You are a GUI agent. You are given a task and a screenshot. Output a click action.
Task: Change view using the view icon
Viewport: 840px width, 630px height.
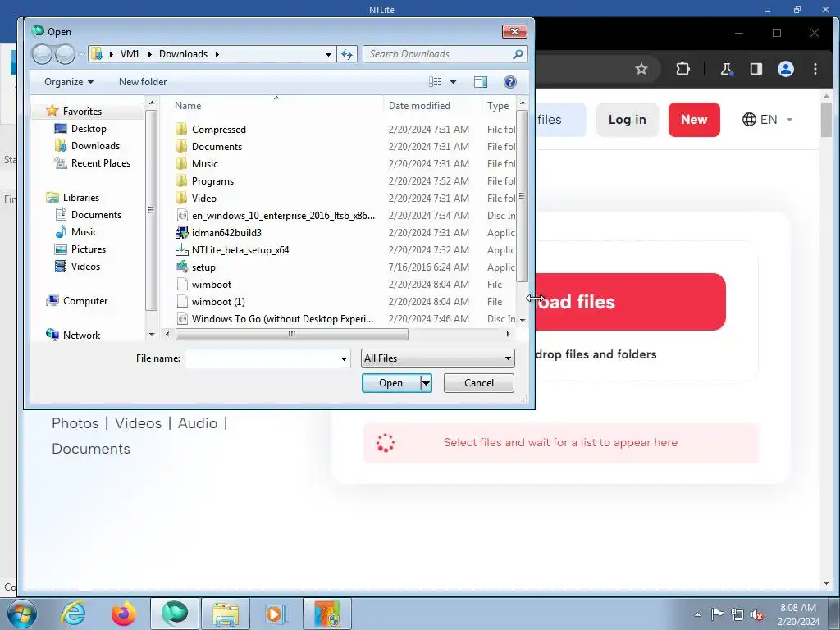435,82
